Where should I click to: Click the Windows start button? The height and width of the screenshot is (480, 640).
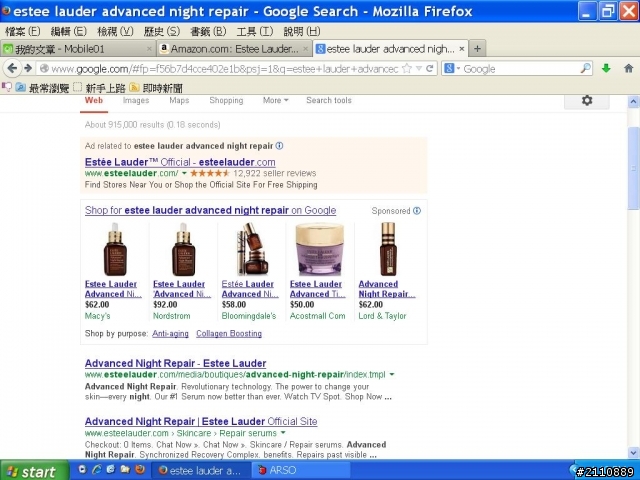[x=34, y=471]
